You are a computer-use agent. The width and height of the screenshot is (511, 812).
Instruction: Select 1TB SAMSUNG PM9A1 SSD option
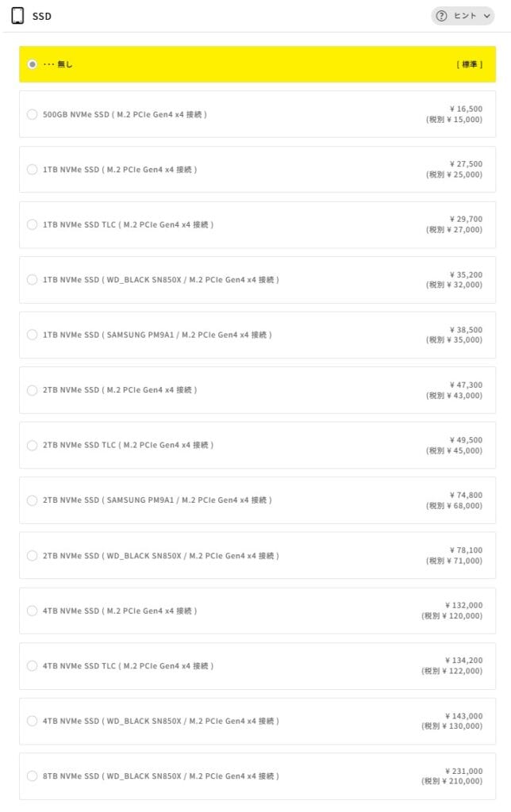pyautogui.click(x=32, y=335)
